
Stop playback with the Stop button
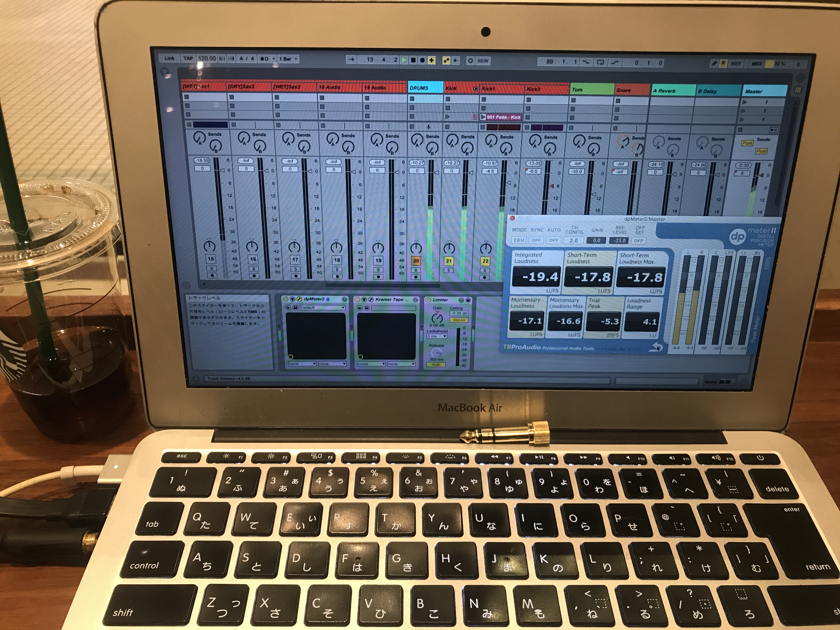point(413,60)
